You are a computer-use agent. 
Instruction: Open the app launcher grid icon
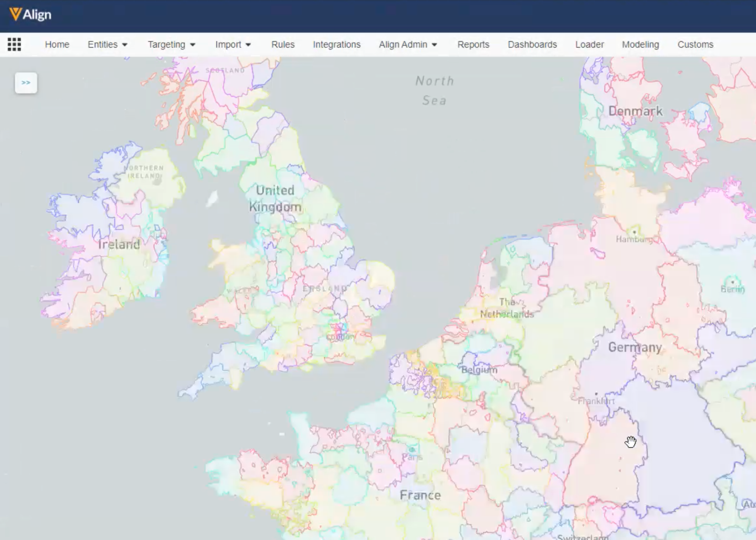[x=14, y=45]
